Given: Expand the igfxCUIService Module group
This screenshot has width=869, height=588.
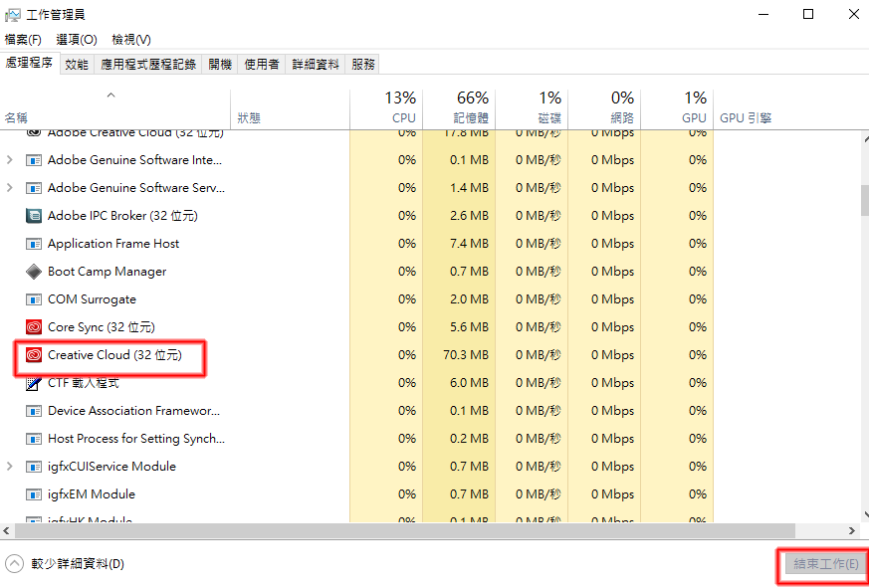Looking at the screenshot, I should pos(9,466).
